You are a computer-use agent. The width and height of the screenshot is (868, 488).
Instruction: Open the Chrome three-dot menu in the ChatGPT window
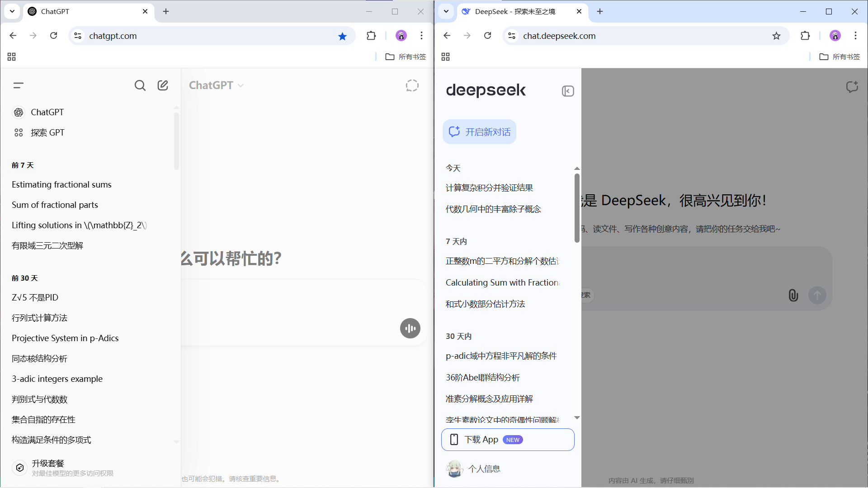click(421, 36)
